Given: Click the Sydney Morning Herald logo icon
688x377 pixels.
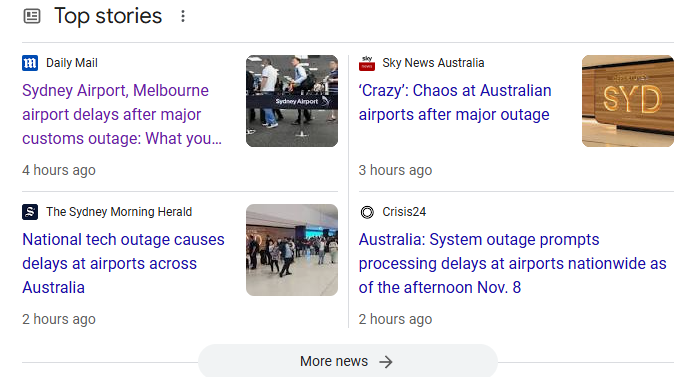Looking at the screenshot, I should pyautogui.click(x=30, y=212).
